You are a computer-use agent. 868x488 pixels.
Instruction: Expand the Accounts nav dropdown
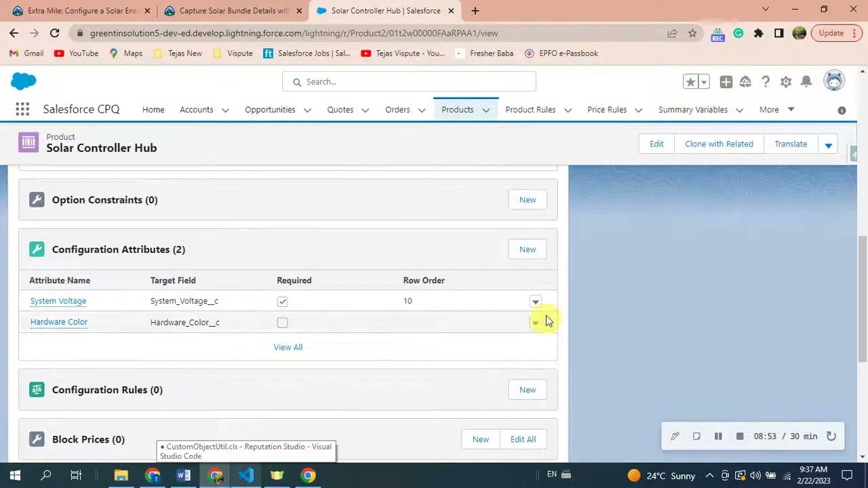[x=225, y=110]
